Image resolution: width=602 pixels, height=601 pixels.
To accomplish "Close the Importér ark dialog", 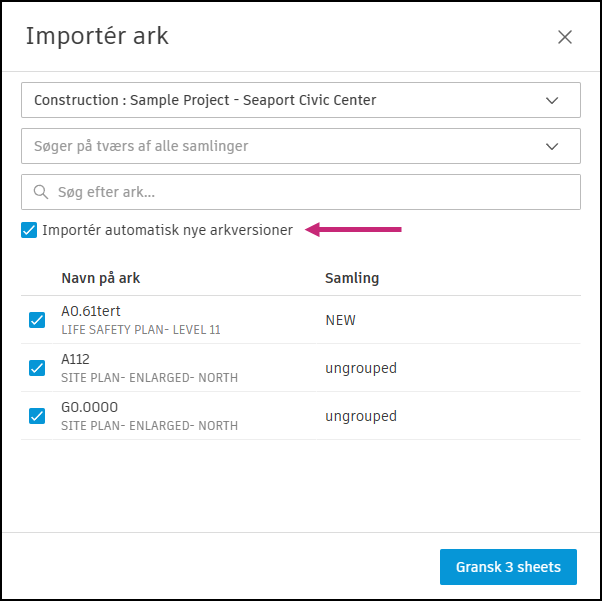I will [565, 37].
